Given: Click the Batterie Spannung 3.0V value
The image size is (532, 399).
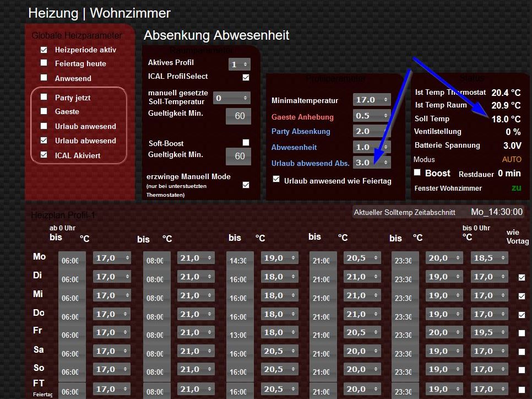Looking at the screenshot, I should [x=512, y=145].
